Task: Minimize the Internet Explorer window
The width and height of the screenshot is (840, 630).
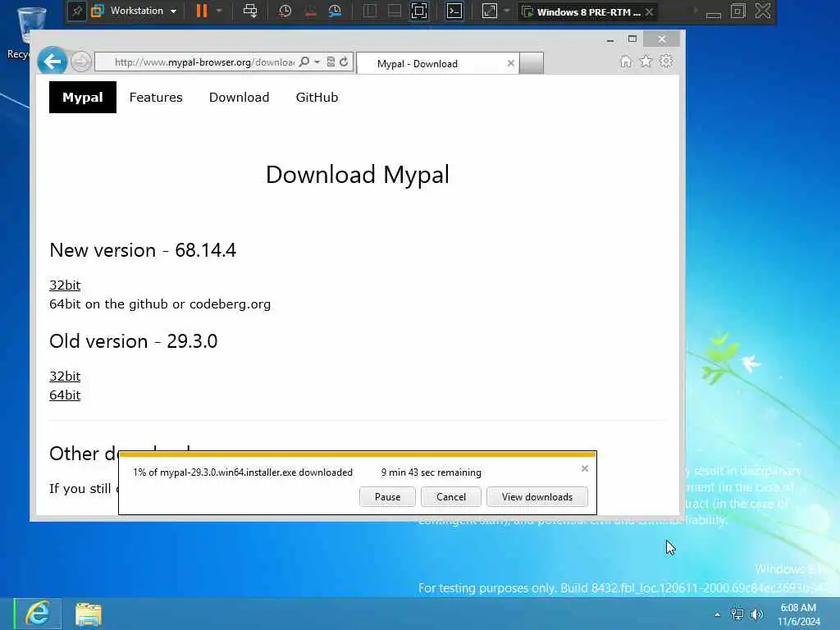Action: 610,39
